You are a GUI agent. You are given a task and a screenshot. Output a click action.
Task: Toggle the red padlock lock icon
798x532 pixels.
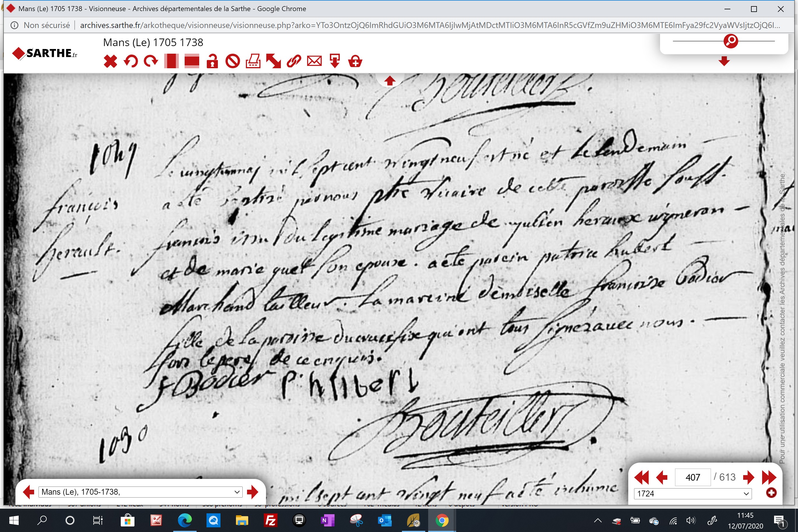[x=212, y=62]
